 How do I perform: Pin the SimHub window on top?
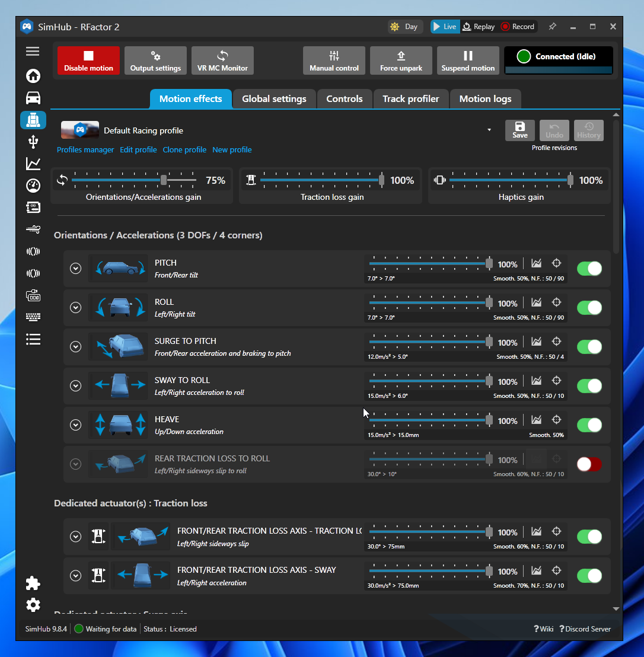(x=553, y=27)
